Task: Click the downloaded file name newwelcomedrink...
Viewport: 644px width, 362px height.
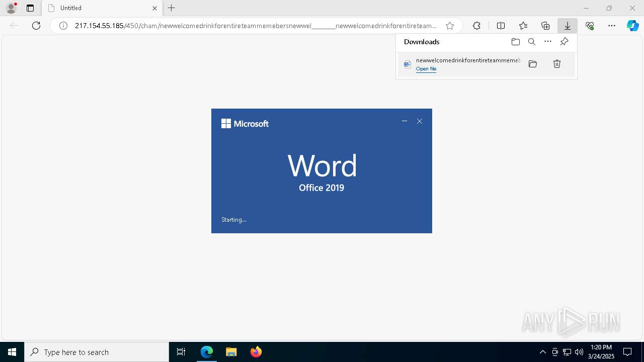Action: click(x=468, y=60)
